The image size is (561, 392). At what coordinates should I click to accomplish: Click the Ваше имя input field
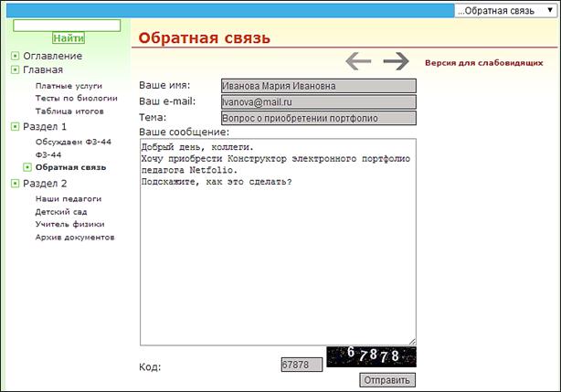tap(318, 86)
